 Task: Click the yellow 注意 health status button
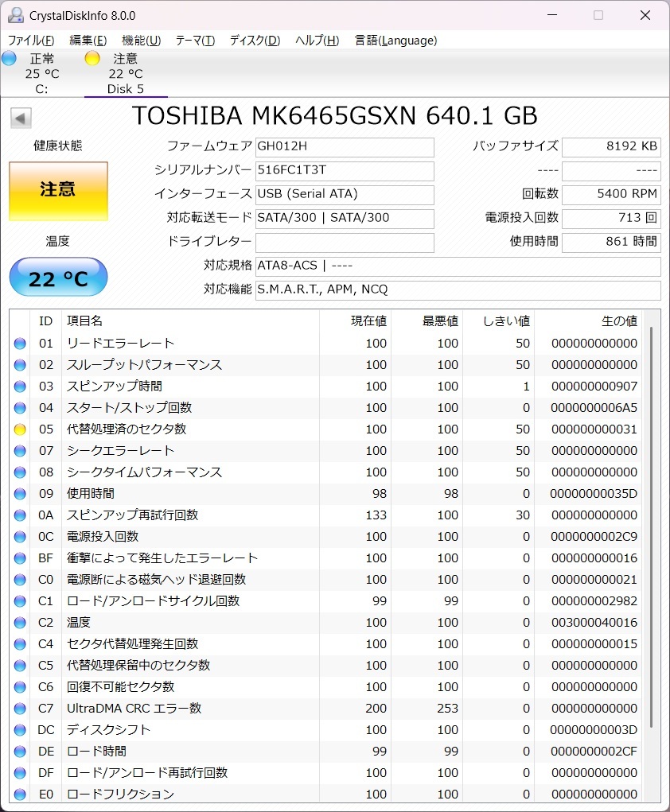pyautogui.click(x=58, y=191)
